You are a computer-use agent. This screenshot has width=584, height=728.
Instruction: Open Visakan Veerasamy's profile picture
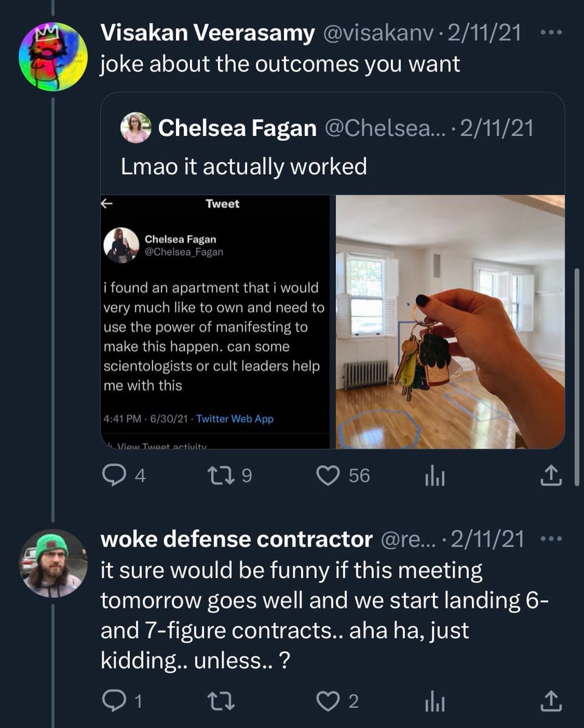pos(53,56)
